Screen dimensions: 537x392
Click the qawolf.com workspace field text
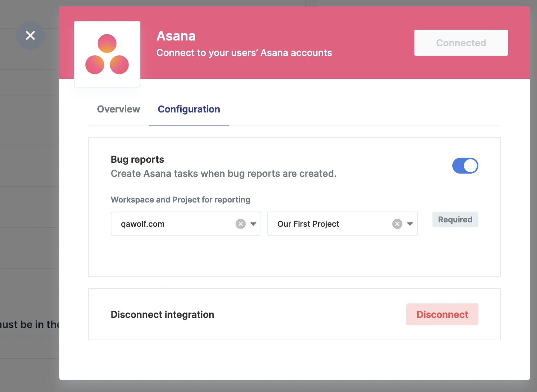tap(143, 224)
